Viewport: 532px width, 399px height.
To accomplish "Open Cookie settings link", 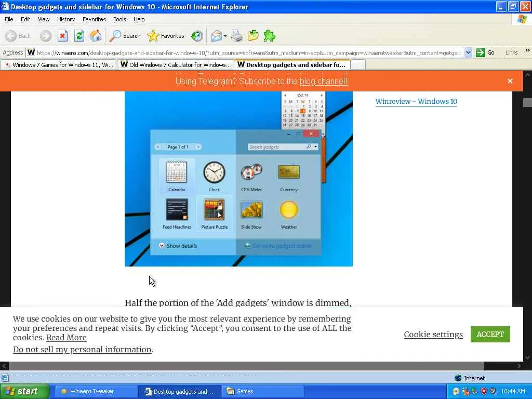I will coord(433,335).
